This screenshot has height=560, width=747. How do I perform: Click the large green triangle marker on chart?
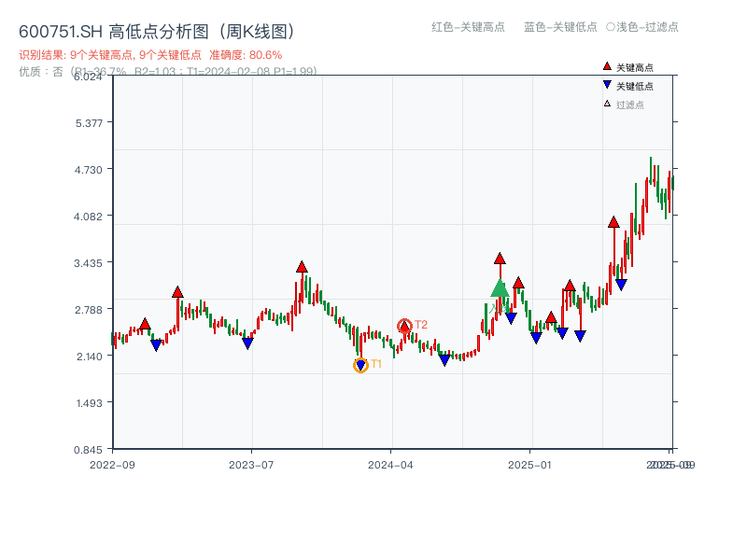[500, 289]
